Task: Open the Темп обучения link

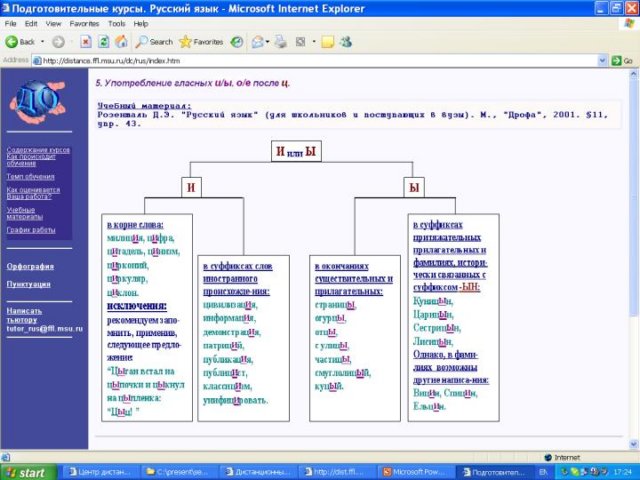Action: pos(30,177)
